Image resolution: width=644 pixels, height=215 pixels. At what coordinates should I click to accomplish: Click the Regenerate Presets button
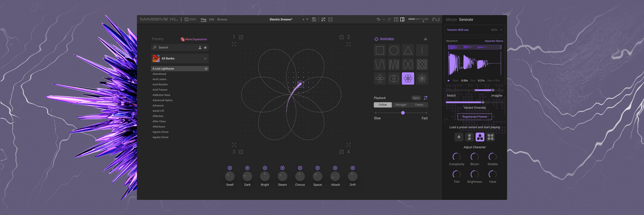coord(474,117)
